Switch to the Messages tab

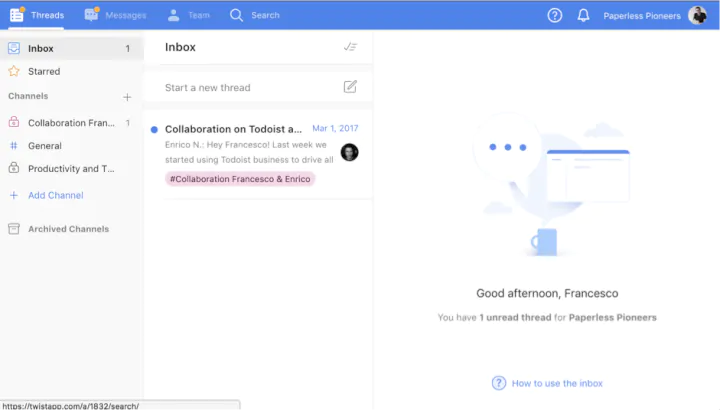click(x=115, y=15)
